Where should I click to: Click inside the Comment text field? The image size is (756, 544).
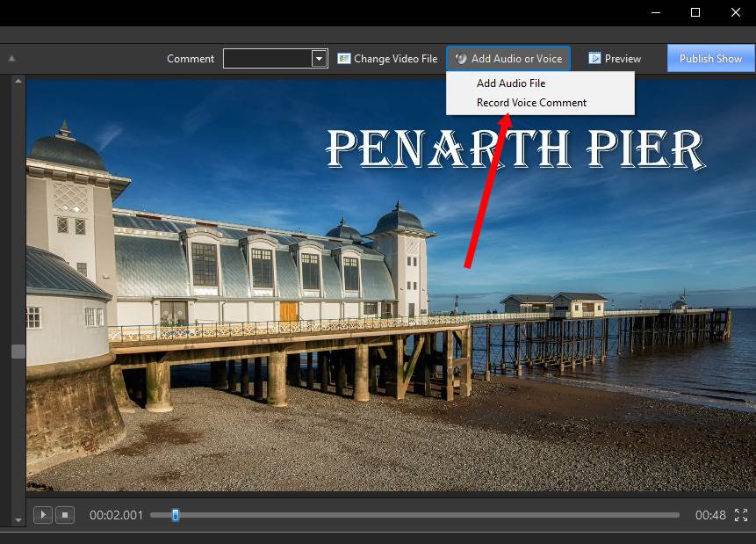coord(267,59)
